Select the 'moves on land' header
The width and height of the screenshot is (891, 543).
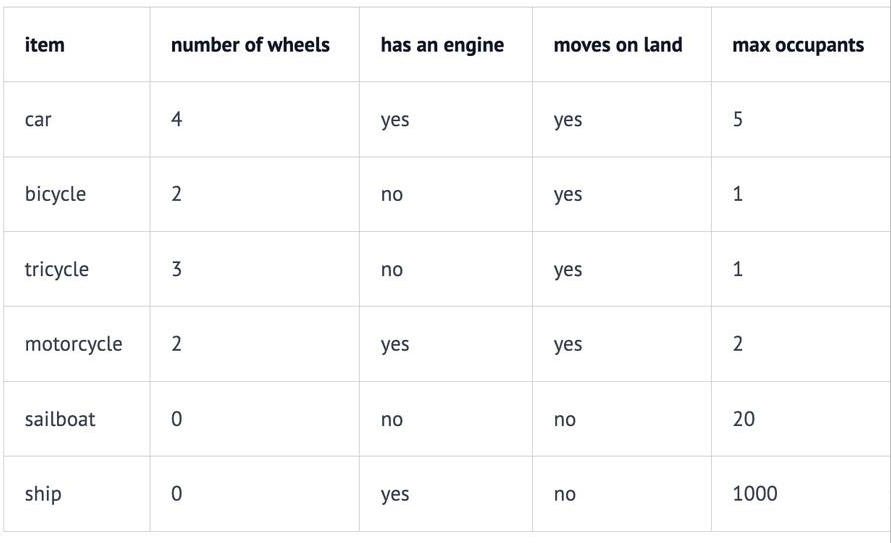point(618,45)
